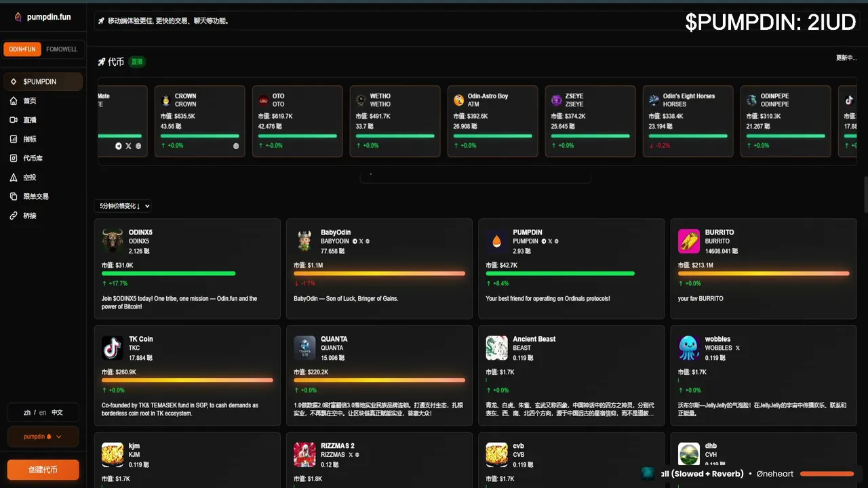Open the Ancient Beast card title
The image size is (868, 488).
[x=534, y=339]
